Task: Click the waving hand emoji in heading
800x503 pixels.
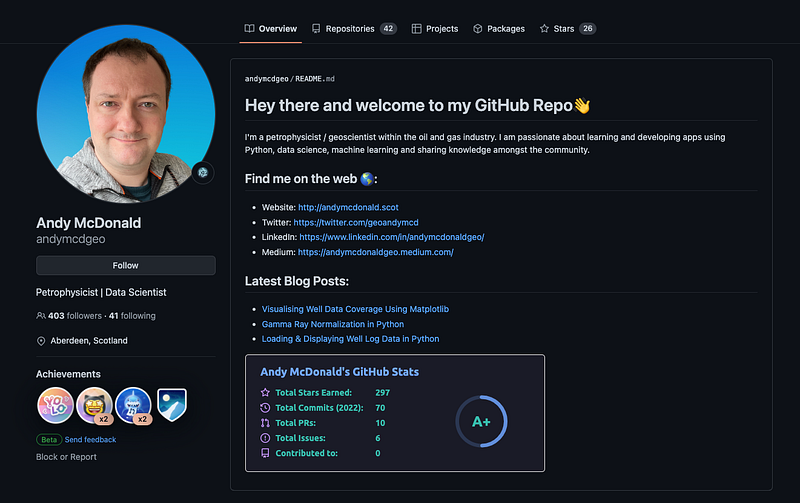Action: click(x=582, y=106)
